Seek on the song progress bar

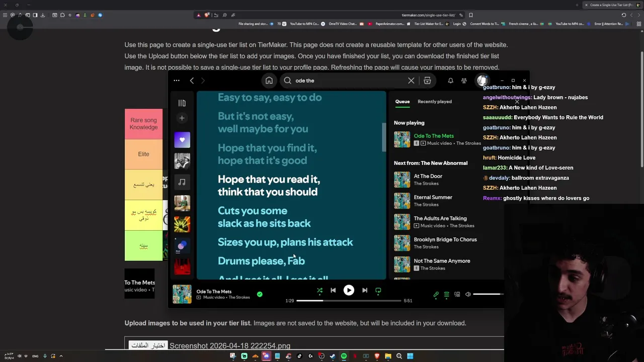[349, 301]
